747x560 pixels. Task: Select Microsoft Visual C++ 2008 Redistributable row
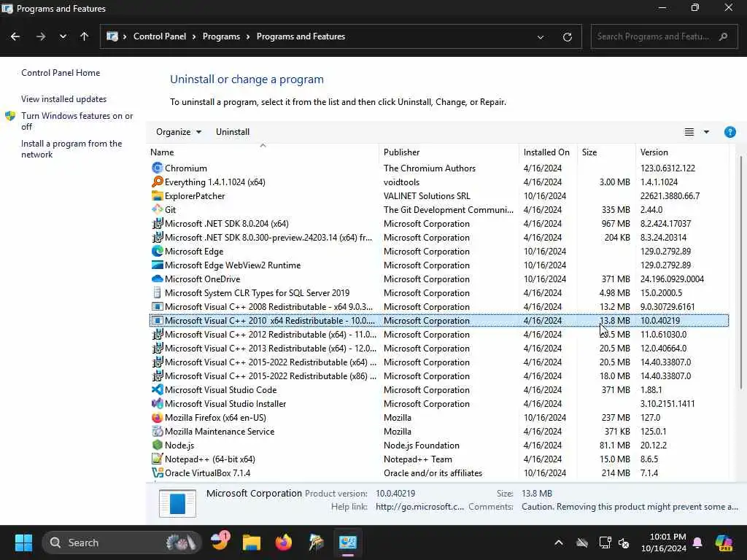coord(438,307)
